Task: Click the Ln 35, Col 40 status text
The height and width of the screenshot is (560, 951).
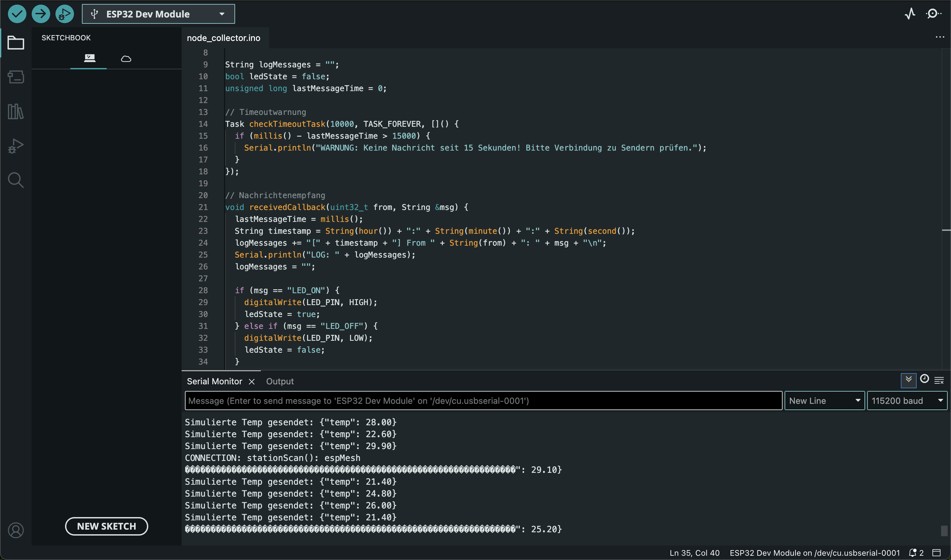Action: [x=694, y=553]
